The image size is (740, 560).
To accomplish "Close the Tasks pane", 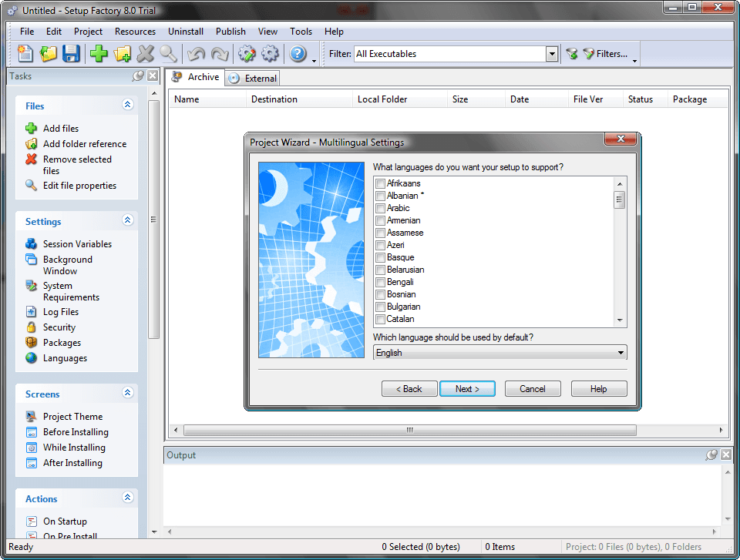I will (x=153, y=76).
